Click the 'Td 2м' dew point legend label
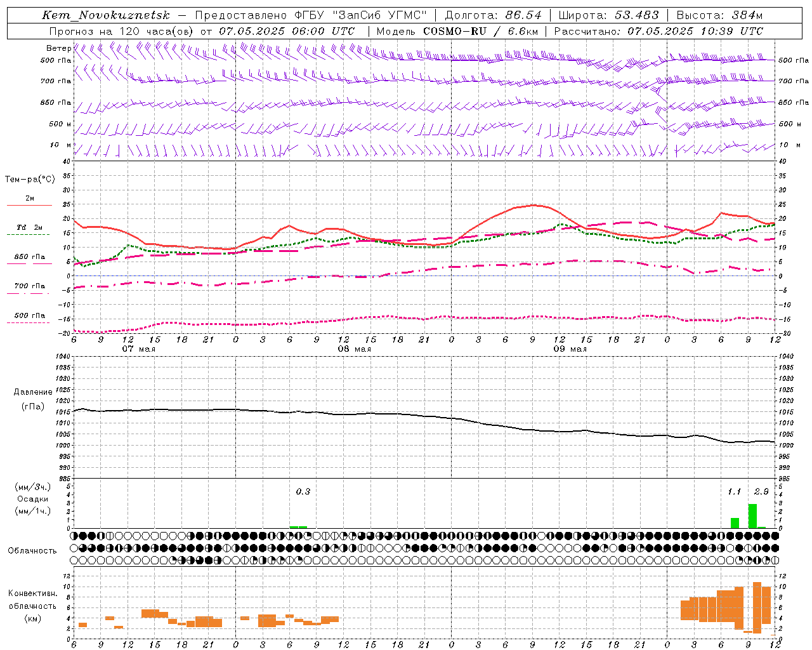The width and height of the screenshot is (812, 650). pos(29,227)
